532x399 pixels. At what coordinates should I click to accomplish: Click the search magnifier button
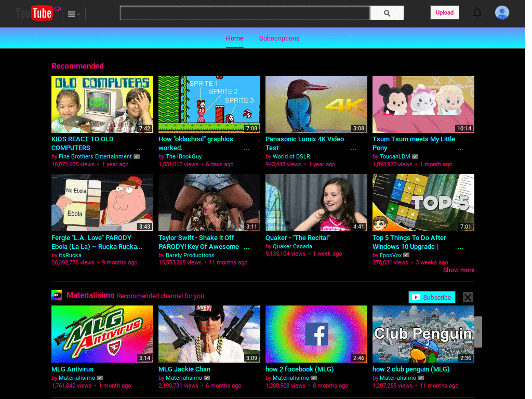[x=387, y=13]
